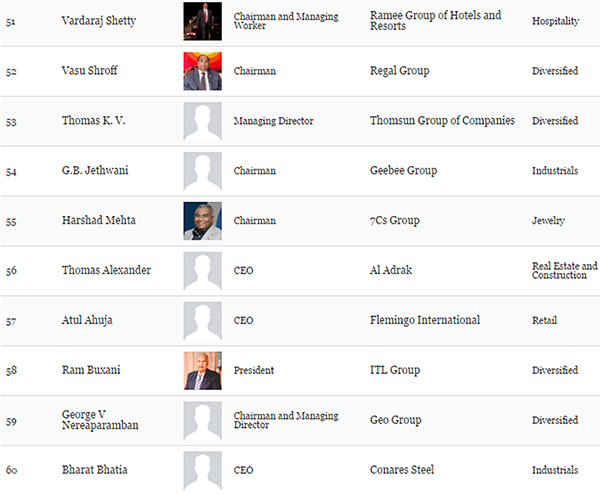Select the ITL Group company name
The height and width of the screenshot is (494, 600).
tap(395, 370)
